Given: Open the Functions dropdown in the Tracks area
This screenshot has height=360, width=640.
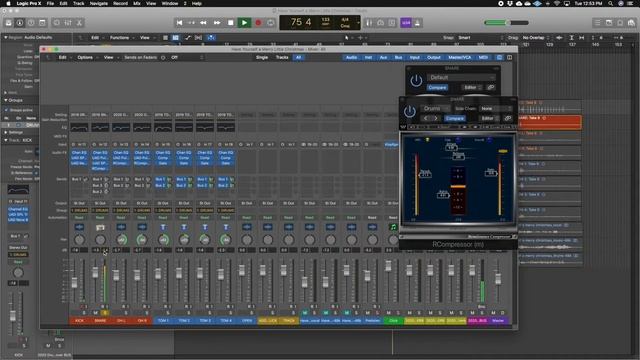Looking at the screenshot, I should pyautogui.click(x=121, y=38).
